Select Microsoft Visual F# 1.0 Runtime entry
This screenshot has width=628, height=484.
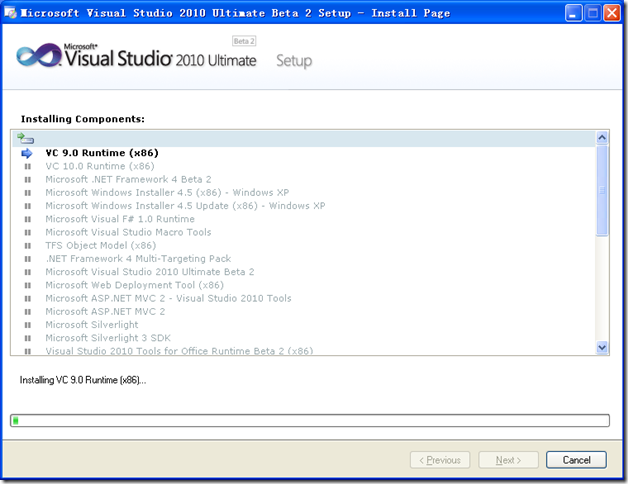(120, 219)
